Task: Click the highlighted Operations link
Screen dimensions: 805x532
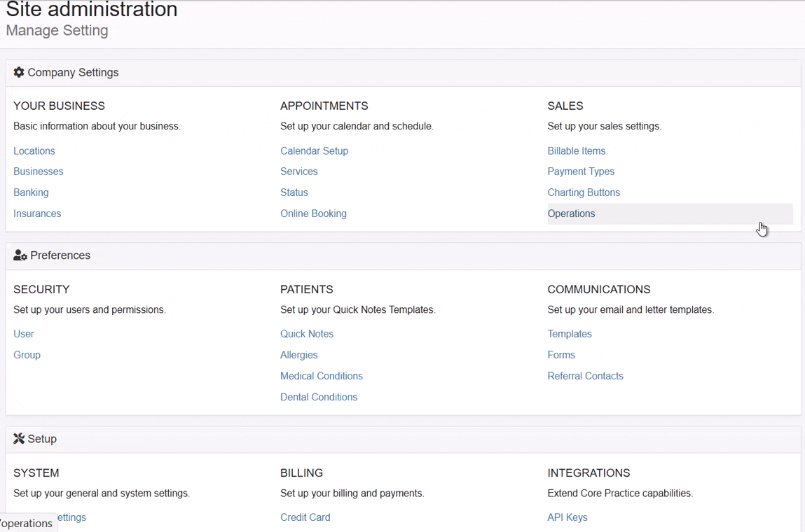Action: click(571, 214)
